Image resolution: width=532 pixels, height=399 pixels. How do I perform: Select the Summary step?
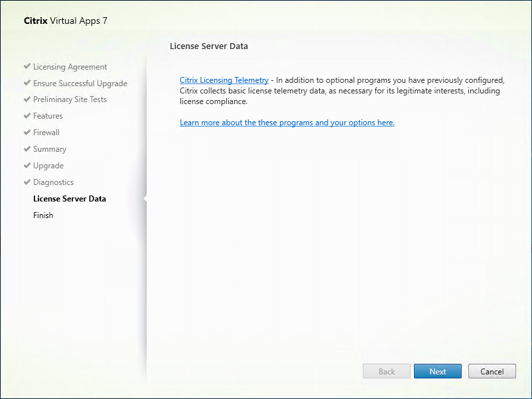point(50,149)
